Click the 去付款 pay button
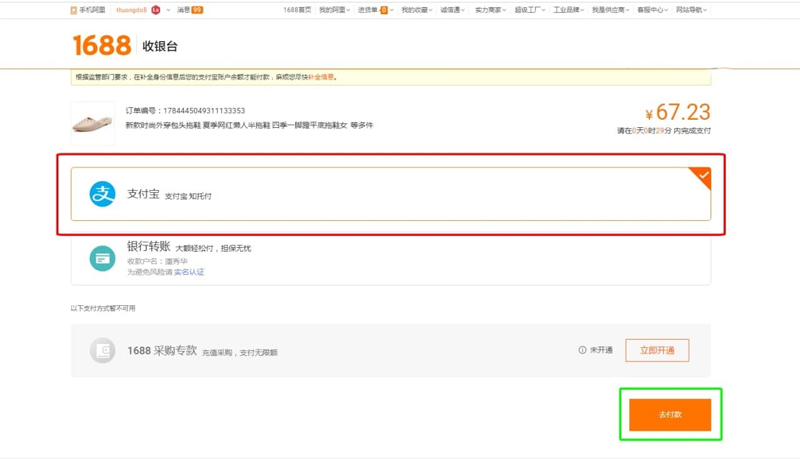Screen dimensions: 800x459 point(670,415)
